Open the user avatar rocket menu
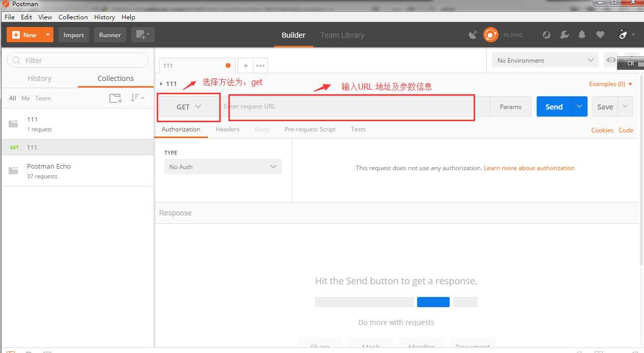 (626, 35)
